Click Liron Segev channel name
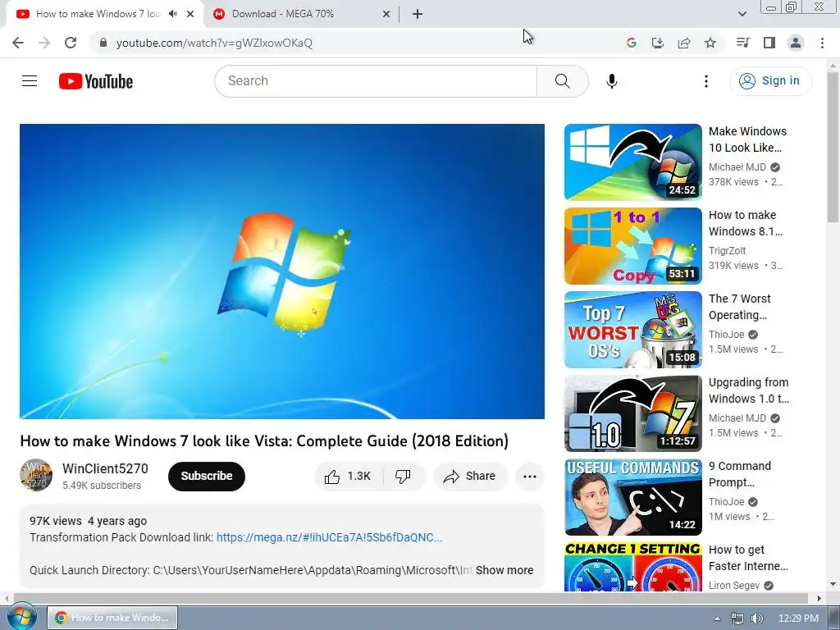The height and width of the screenshot is (630, 840). coord(734,586)
